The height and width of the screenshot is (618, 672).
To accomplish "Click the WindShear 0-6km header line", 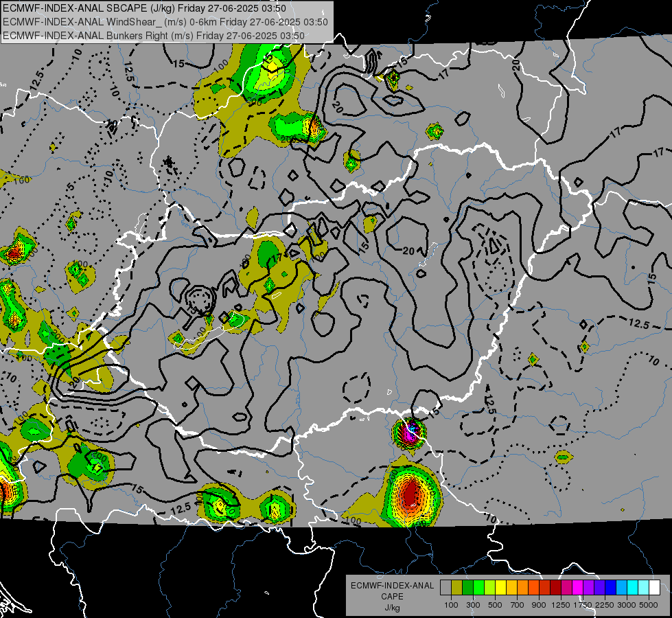I will [165, 22].
